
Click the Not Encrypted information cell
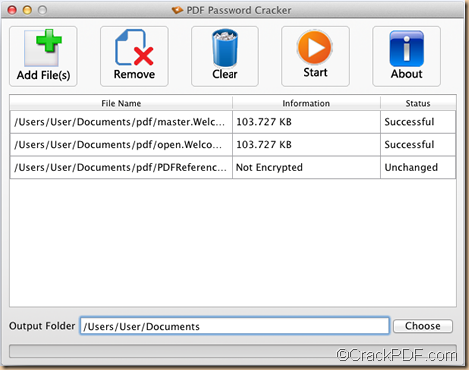(x=306, y=167)
